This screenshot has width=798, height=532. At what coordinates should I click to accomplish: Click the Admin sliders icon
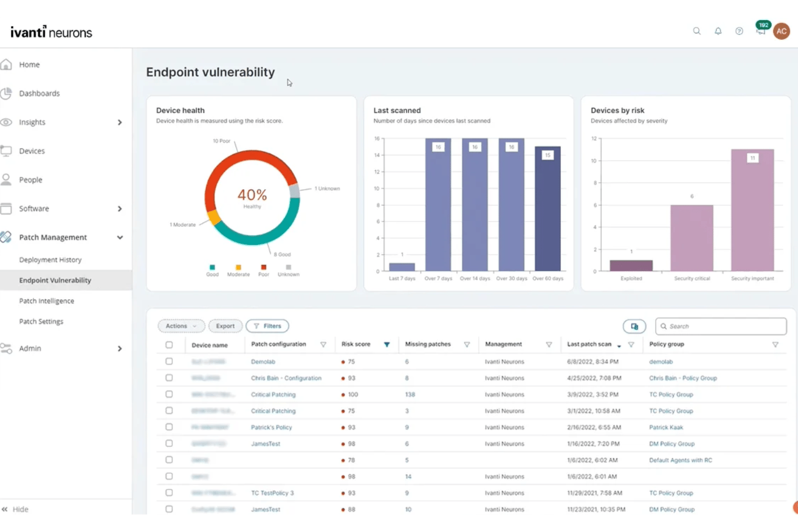pos(6,348)
